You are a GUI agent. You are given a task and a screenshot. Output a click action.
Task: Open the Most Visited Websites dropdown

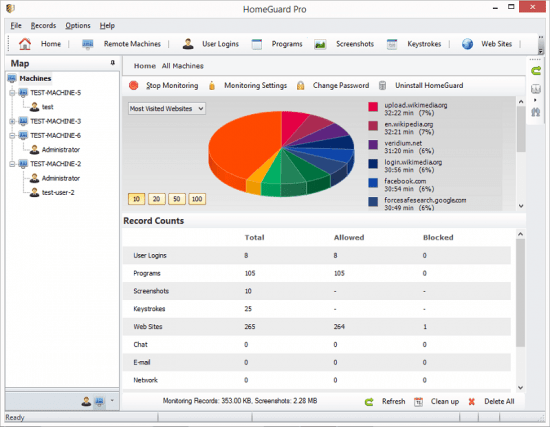pos(167,109)
